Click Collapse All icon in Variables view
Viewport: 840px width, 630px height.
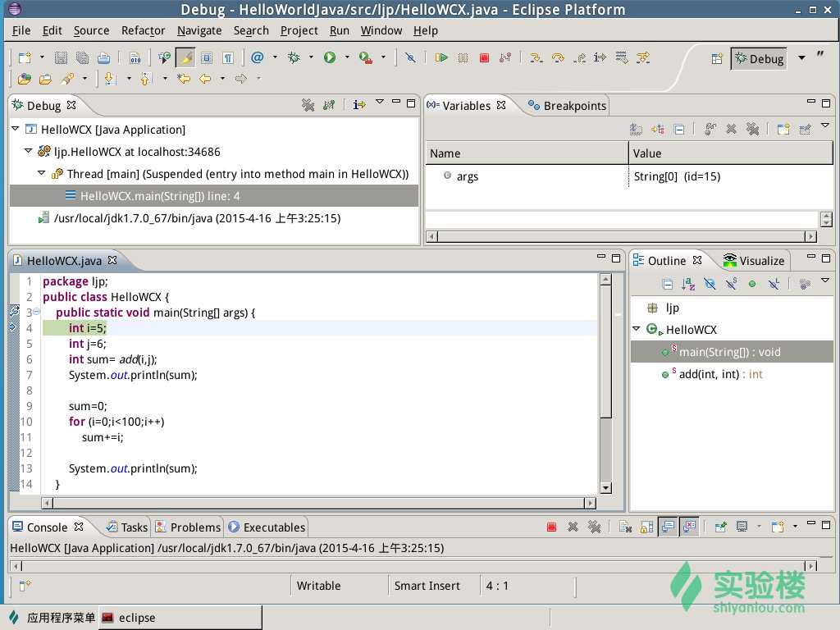679,129
